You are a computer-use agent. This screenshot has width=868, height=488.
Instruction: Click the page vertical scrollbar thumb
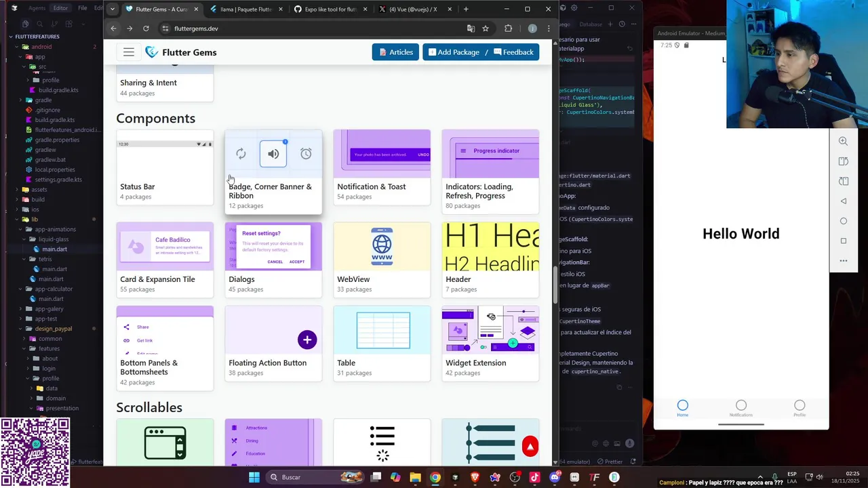click(555, 285)
